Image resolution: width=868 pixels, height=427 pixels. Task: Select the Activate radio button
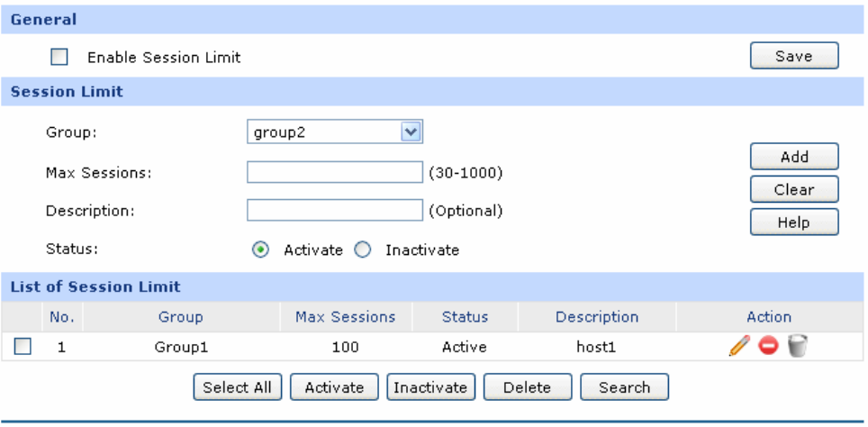click(258, 250)
